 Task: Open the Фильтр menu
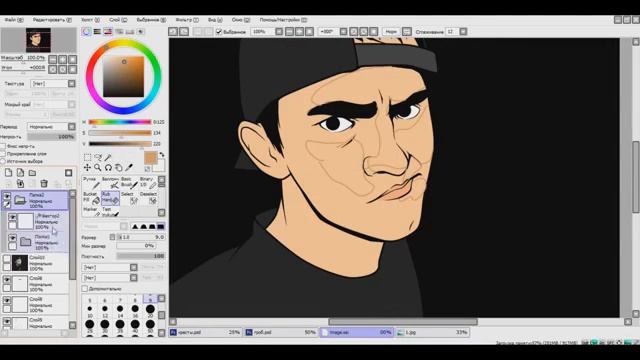[187, 20]
